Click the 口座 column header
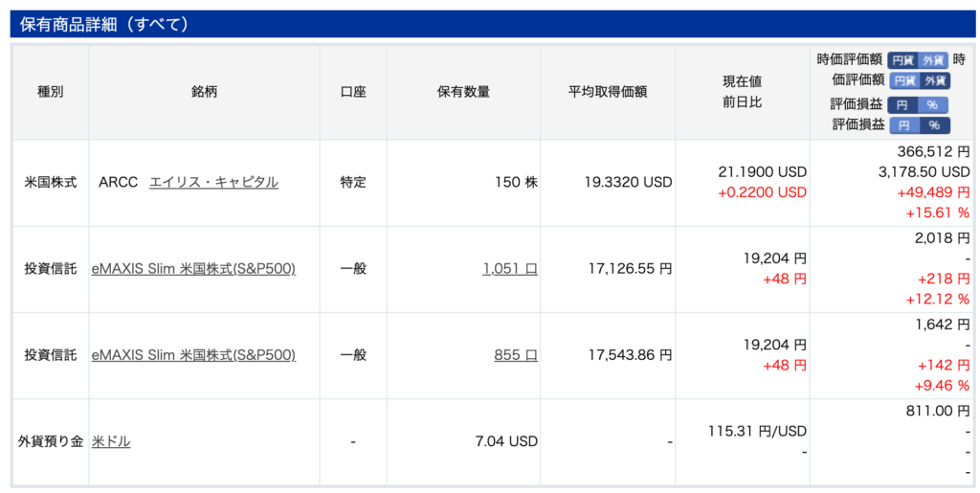This screenshot has width=980, height=493. [x=353, y=92]
